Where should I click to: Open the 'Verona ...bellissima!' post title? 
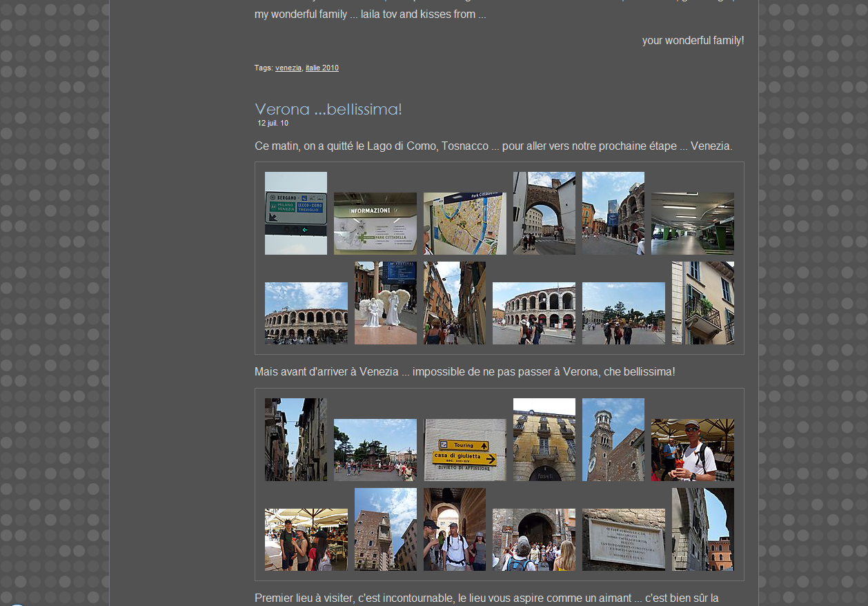328,109
